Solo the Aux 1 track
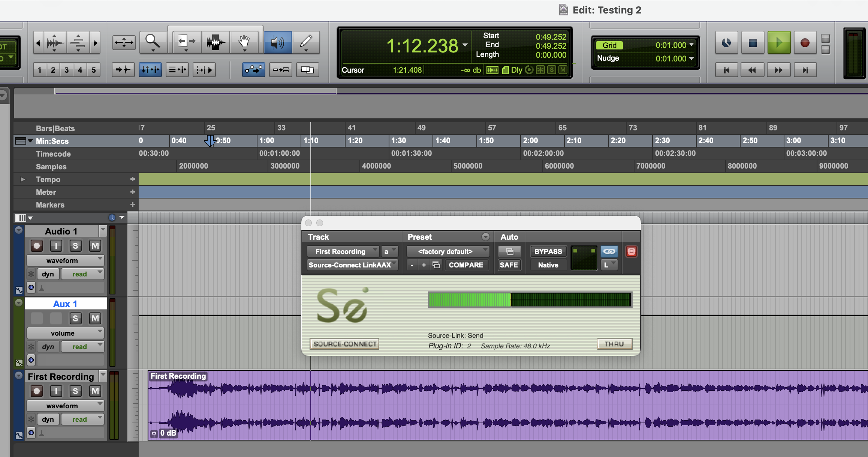 tap(75, 318)
